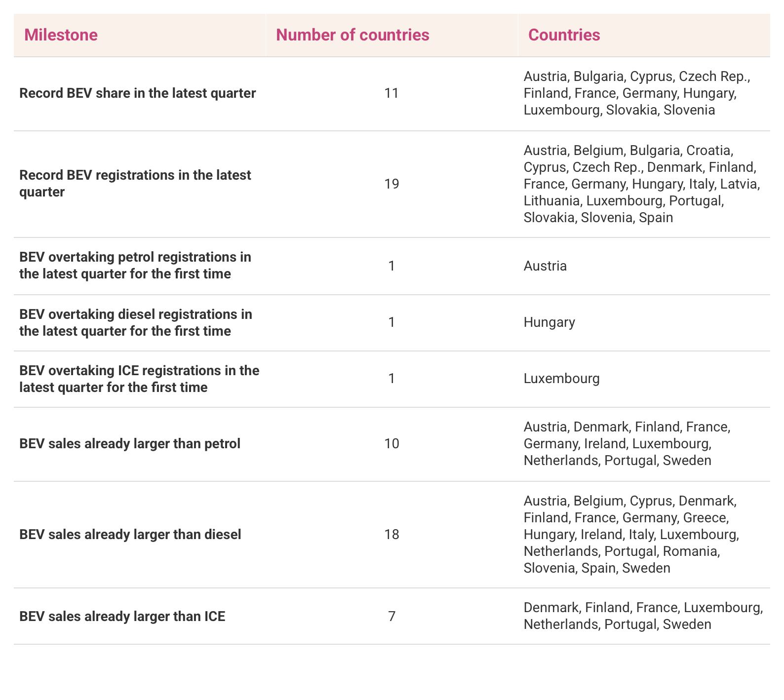The image size is (784, 700).
Task: Select the BEV overtaking ICE registrations label
Action: click(x=139, y=379)
